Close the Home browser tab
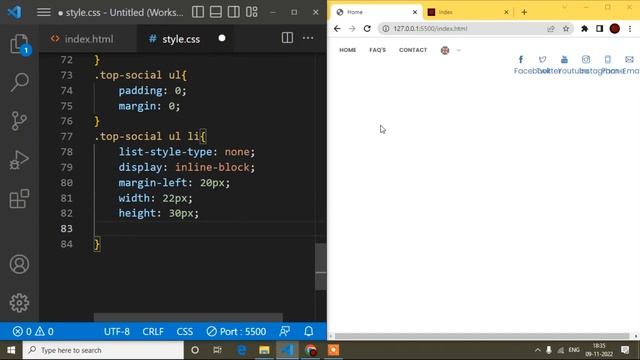640x360 pixels. coord(415,12)
